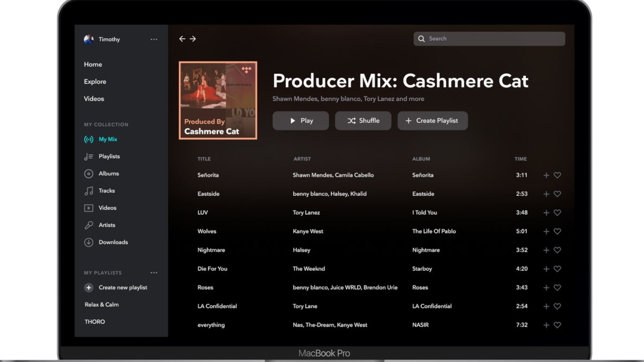Click artist The Weeknd
644x362 pixels.
tap(309, 269)
